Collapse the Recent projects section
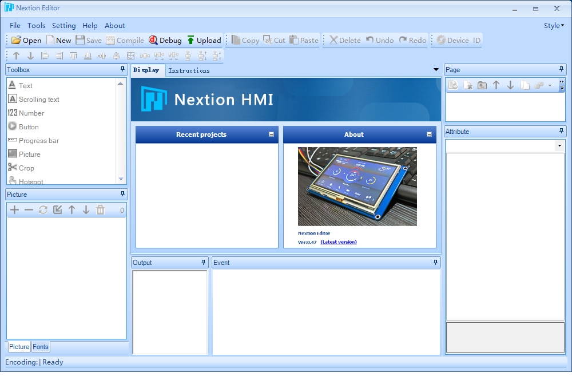The width and height of the screenshot is (572, 392). pyautogui.click(x=271, y=134)
